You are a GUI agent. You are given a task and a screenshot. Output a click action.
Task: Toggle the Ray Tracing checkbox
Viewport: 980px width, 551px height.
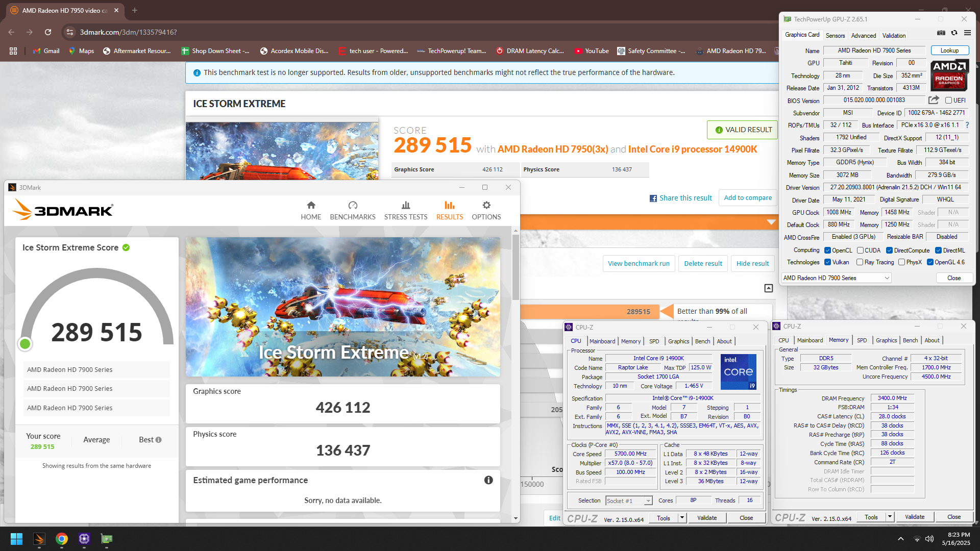tap(860, 262)
